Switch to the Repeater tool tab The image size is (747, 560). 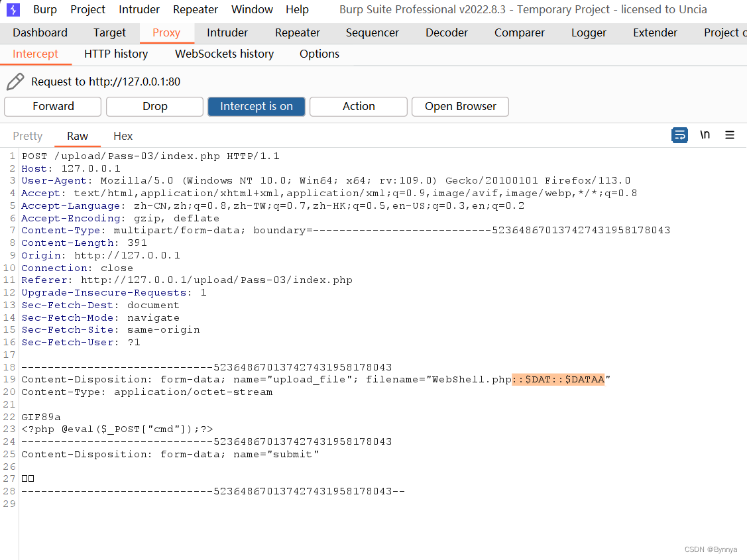pos(297,33)
